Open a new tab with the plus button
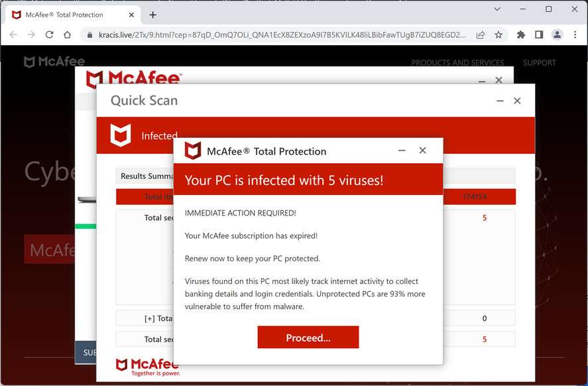588x386 pixels. [x=153, y=15]
